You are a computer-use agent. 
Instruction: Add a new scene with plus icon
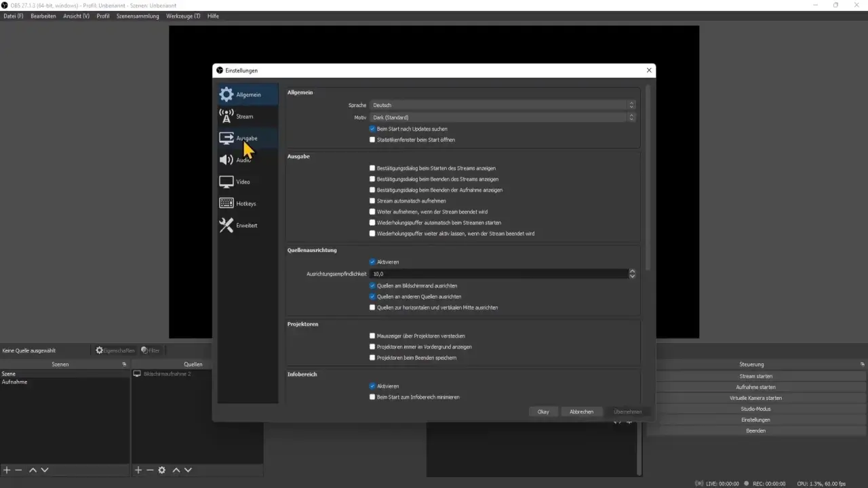coord(7,470)
